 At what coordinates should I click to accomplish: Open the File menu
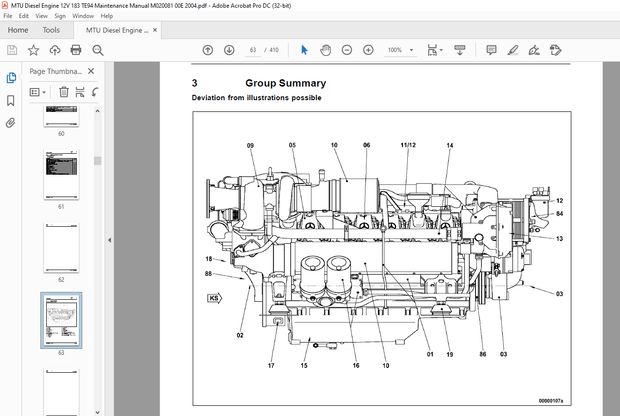tap(8, 16)
